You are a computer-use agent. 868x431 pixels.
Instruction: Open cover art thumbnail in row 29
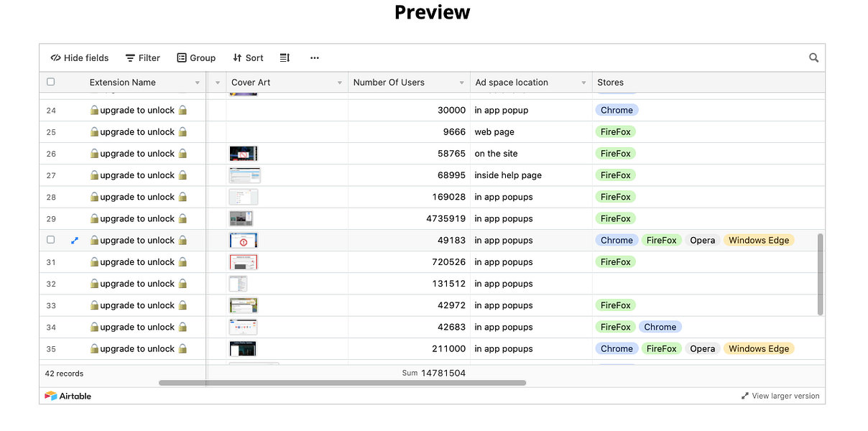coord(241,218)
